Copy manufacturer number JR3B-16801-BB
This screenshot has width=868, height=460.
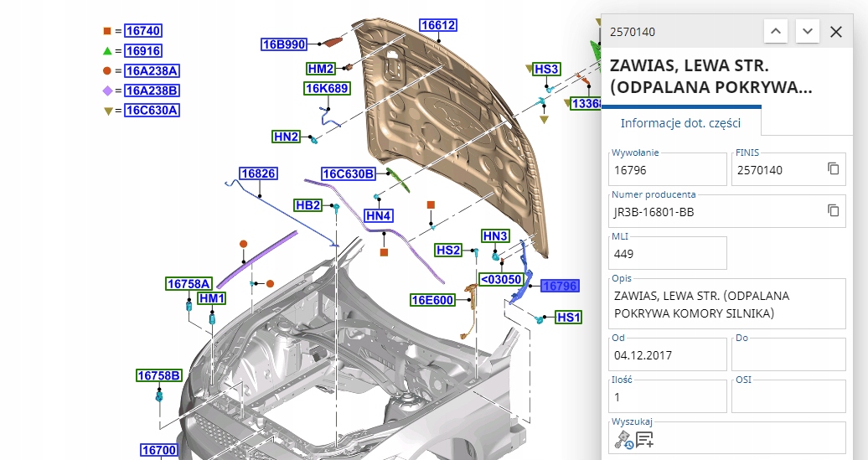coord(833,210)
